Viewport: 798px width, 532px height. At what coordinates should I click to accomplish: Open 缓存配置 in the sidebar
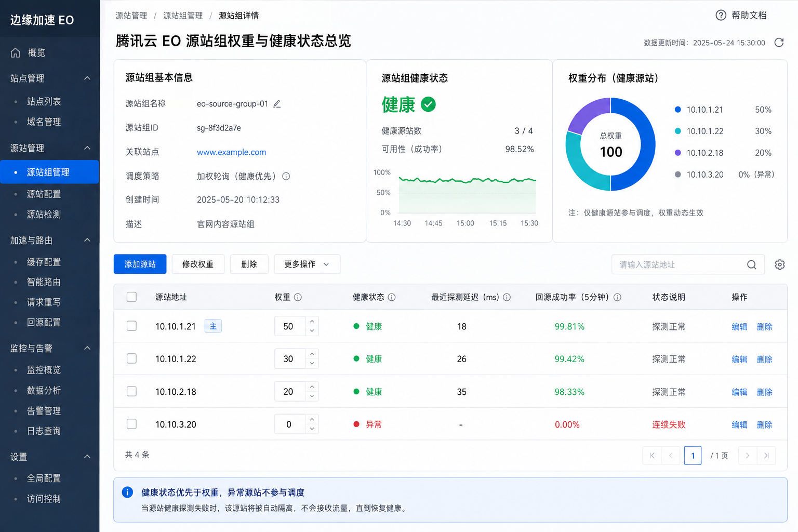(x=44, y=262)
